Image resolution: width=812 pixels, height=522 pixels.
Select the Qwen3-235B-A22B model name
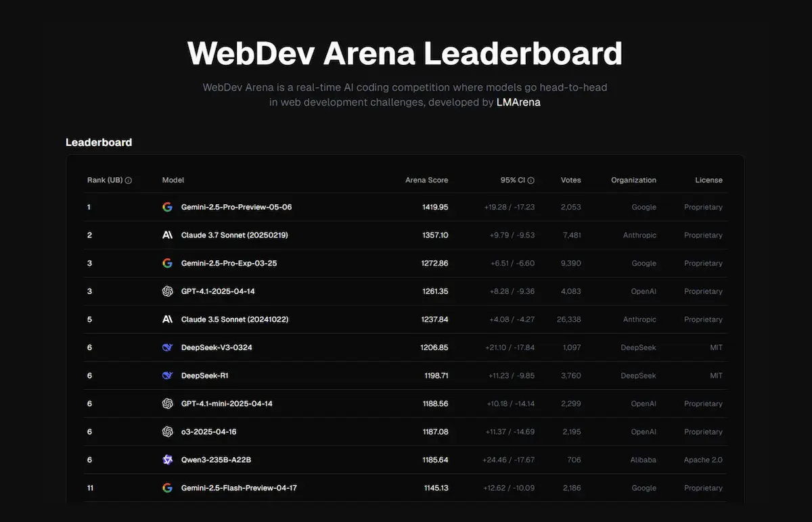tap(217, 460)
